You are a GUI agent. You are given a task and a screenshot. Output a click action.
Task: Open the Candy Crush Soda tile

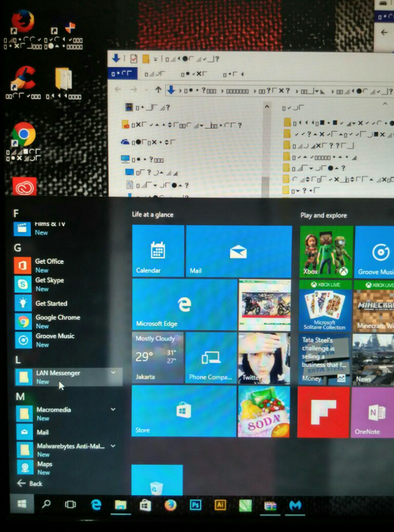pos(264,411)
